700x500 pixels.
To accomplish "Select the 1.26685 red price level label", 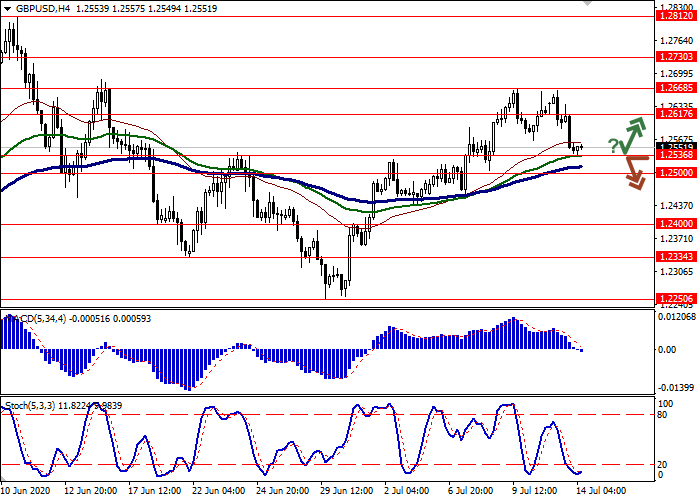I will (x=676, y=88).
